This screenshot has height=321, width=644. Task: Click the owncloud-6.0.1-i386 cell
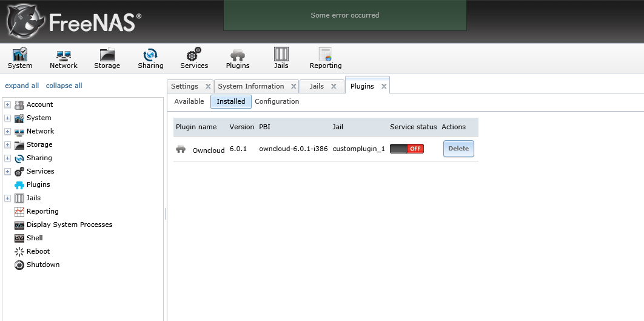pos(293,149)
